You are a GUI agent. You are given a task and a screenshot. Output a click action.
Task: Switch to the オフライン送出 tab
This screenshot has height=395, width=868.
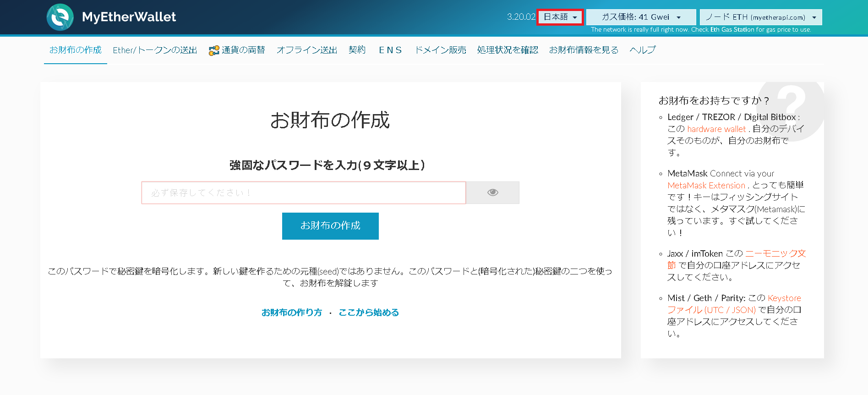307,50
